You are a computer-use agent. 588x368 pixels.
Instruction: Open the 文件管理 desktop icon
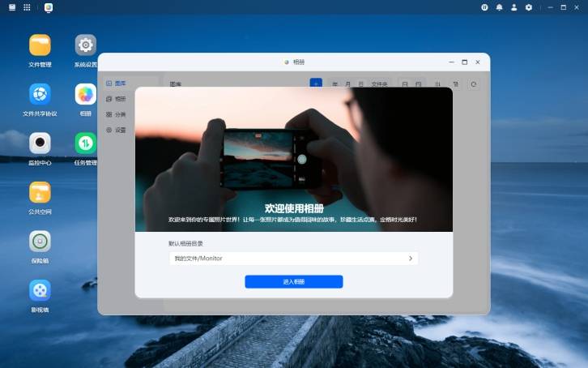click(x=40, y=45)
